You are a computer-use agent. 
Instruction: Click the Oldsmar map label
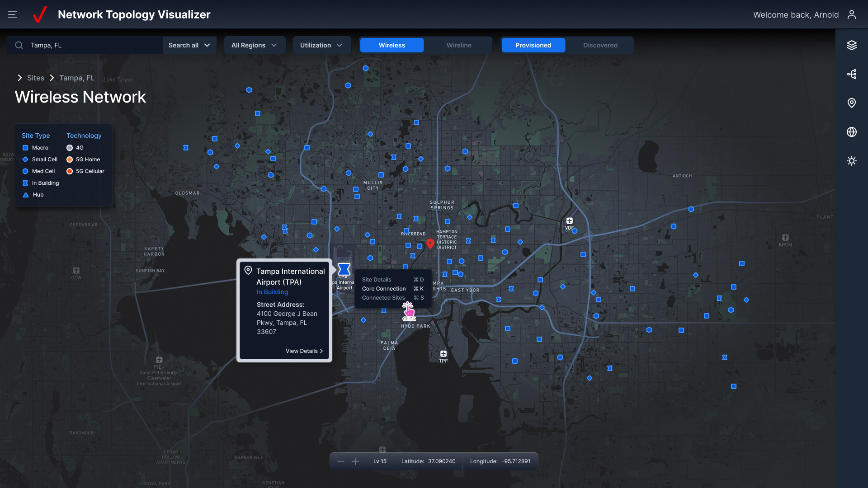pyautogui.click(x=187, y=193)
